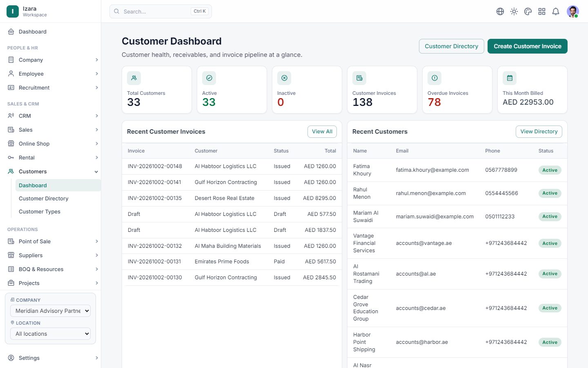Click Emirates Prime Foods customer cell
The width and height of the screenshot is (588, 368).
point(222,262)
